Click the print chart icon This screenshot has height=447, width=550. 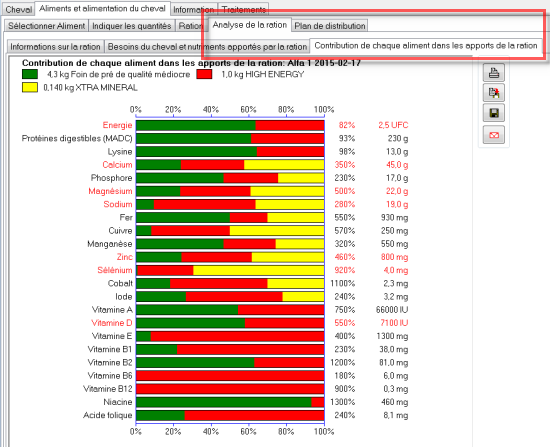tap(494, 73)
